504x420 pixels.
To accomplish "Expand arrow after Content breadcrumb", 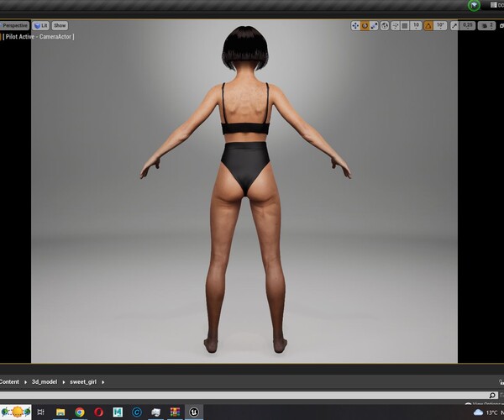I will point(25,382).
